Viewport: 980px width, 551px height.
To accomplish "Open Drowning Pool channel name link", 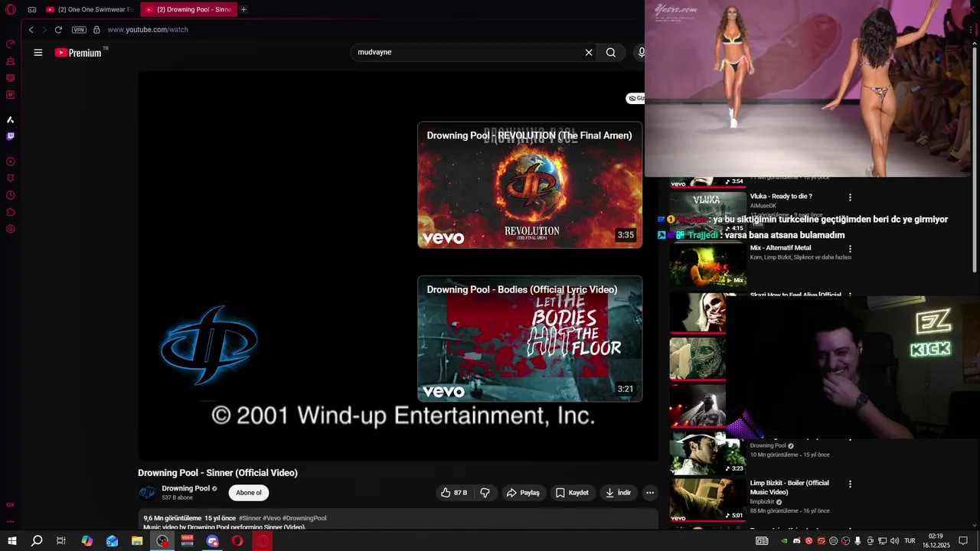I will [x=185, y=488].
